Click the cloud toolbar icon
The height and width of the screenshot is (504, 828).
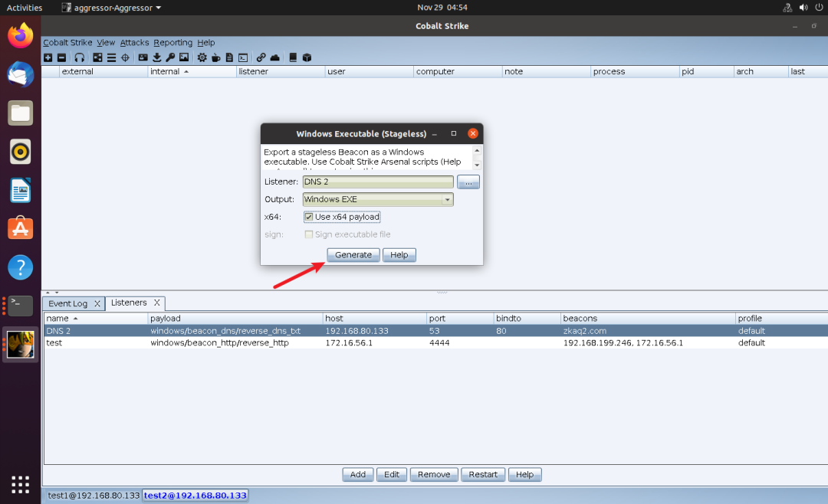(x=274, y=57)
